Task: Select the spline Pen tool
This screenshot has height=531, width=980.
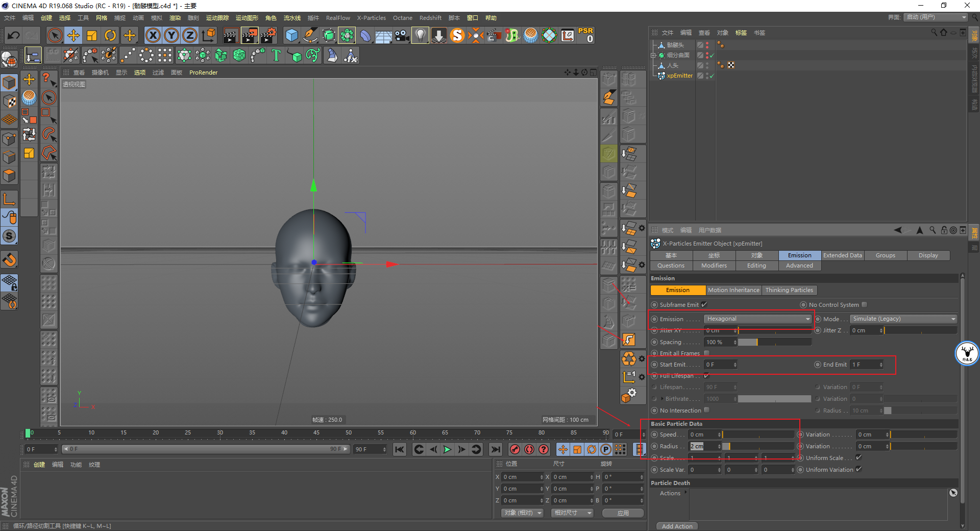Action: pos(310,35)
